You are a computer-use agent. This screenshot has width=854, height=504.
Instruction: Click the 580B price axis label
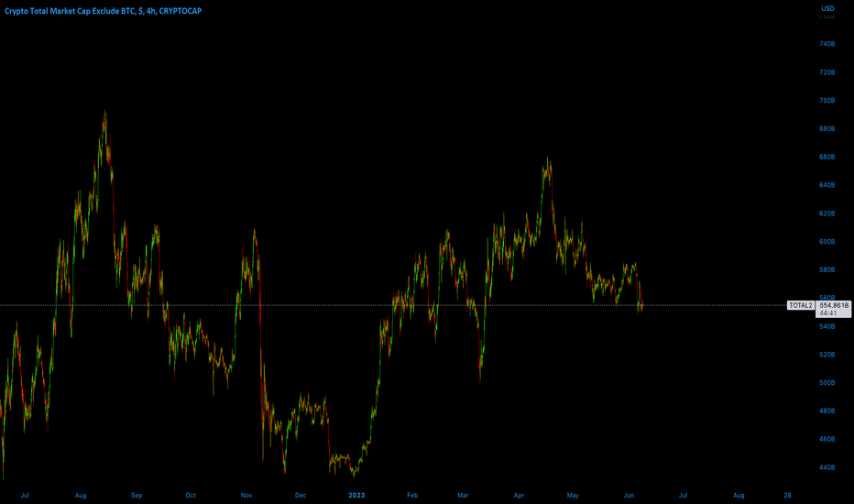click(827, 270)
